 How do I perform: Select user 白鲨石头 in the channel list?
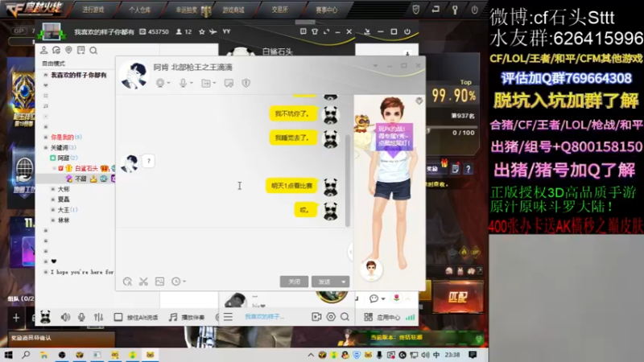(x=86, y=168)
